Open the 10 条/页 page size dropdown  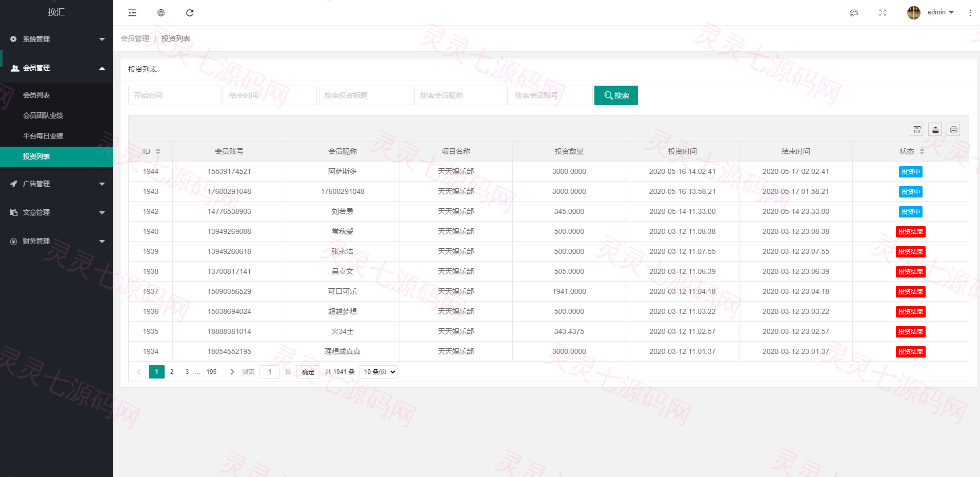click(379, 372)
